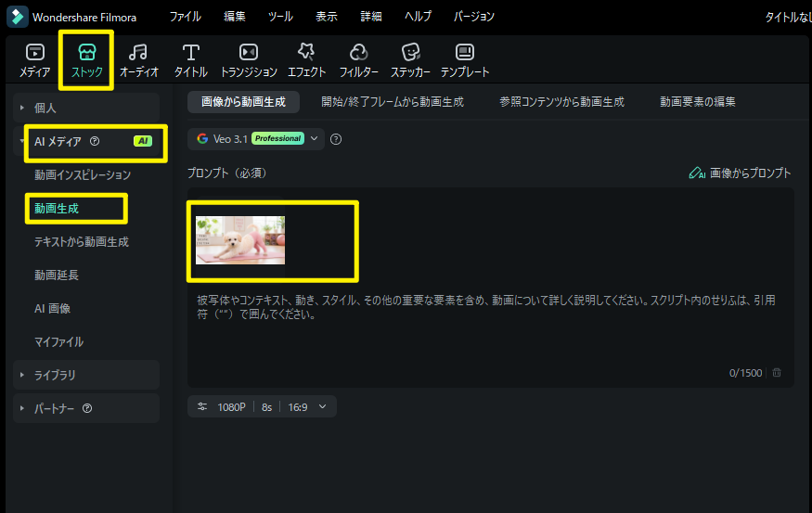Select テキストから動画生成 in sidebar
The height and width of the screenshot is (513, 812).
tap(82, 242)
